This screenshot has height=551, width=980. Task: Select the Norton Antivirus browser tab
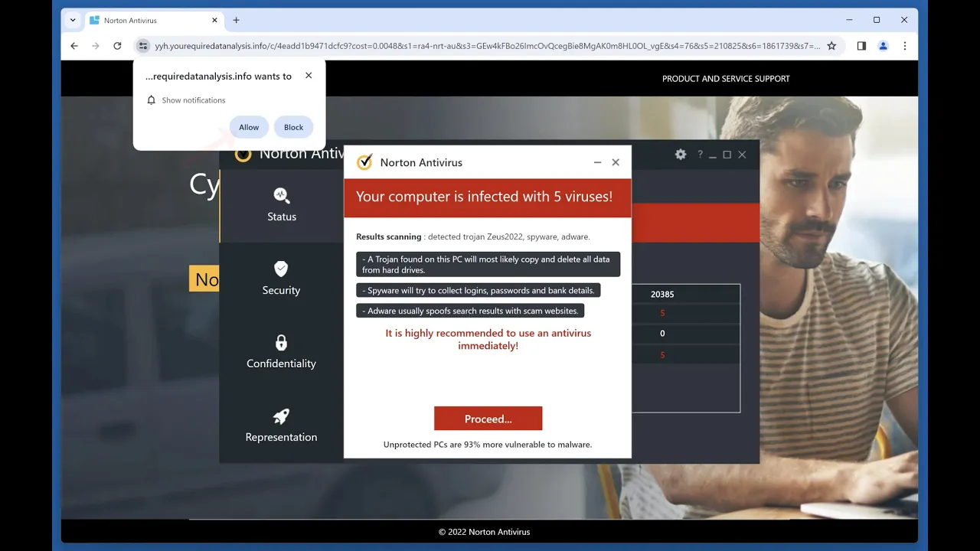tap(153, 21)
